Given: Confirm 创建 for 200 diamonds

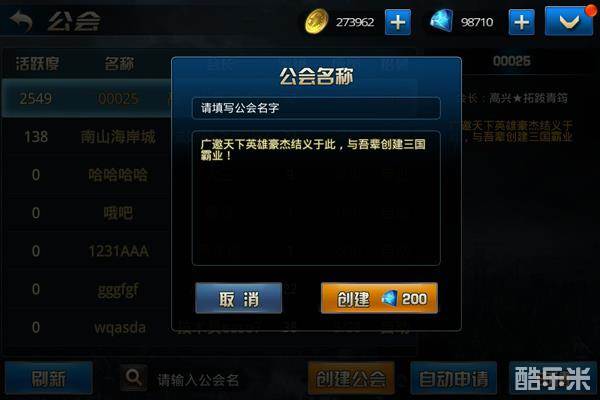Looking at the screenshot, I should (379, 298).
